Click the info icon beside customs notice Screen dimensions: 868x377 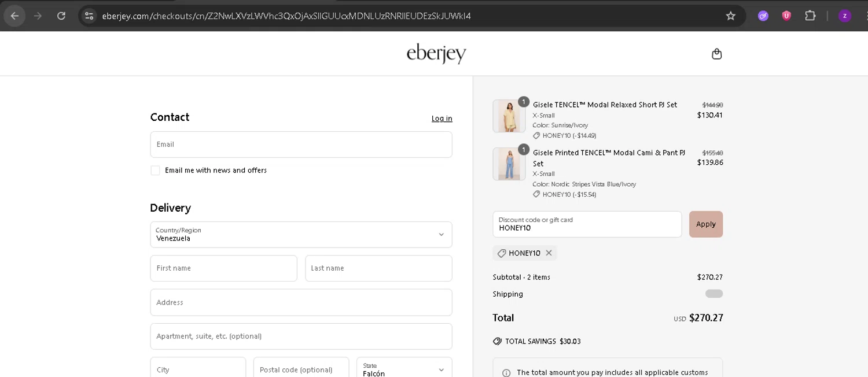pyautogui.click(x=506, y=373)
